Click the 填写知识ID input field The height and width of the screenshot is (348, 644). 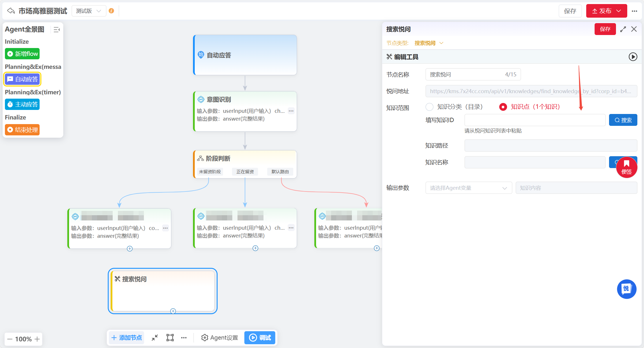click(x=534, y=120)
